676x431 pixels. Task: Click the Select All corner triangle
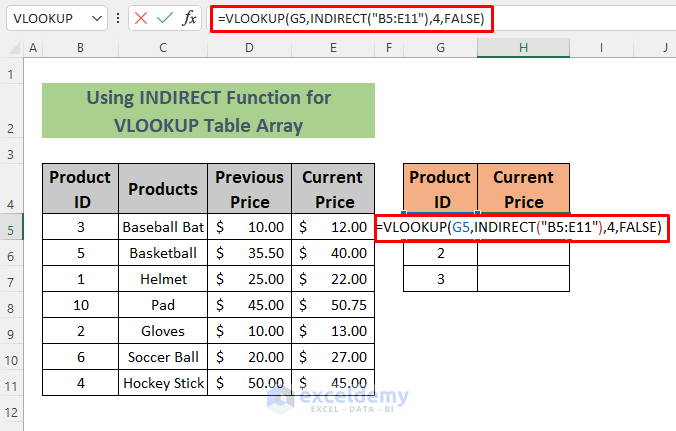pyautogui.click(x=11, y=48)
